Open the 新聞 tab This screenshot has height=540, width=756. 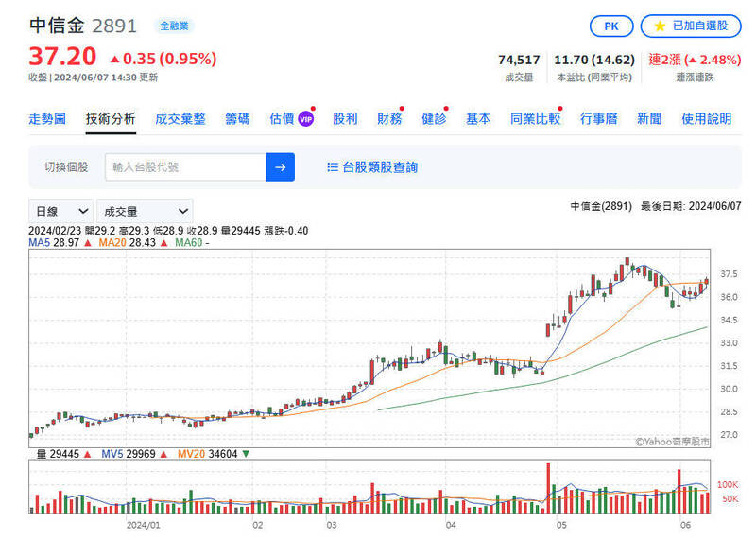[x=649, y=119]
